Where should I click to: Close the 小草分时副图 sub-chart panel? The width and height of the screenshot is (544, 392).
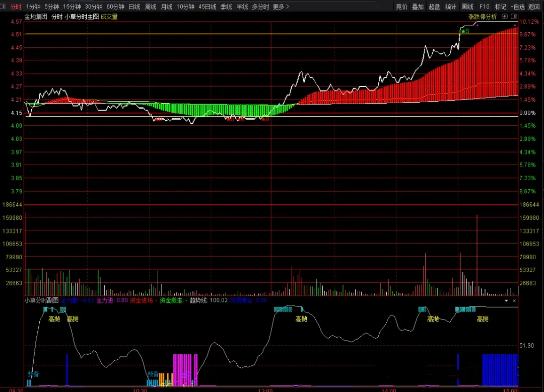pos(514,300)
